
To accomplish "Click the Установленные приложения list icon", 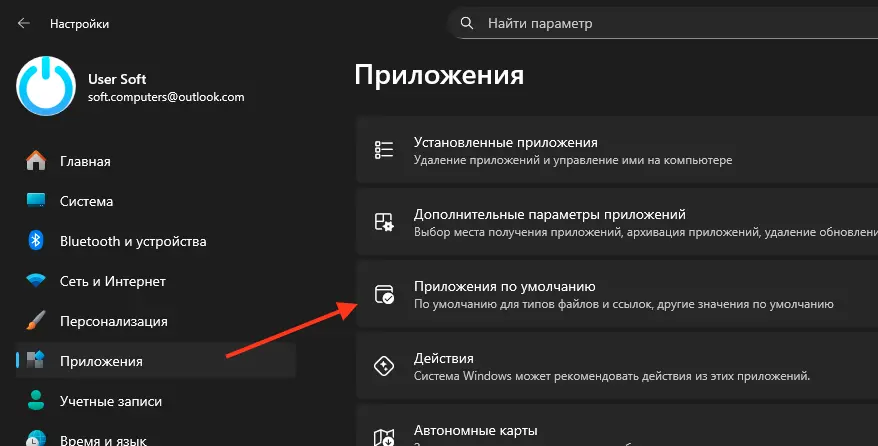I will coord(384,150).
